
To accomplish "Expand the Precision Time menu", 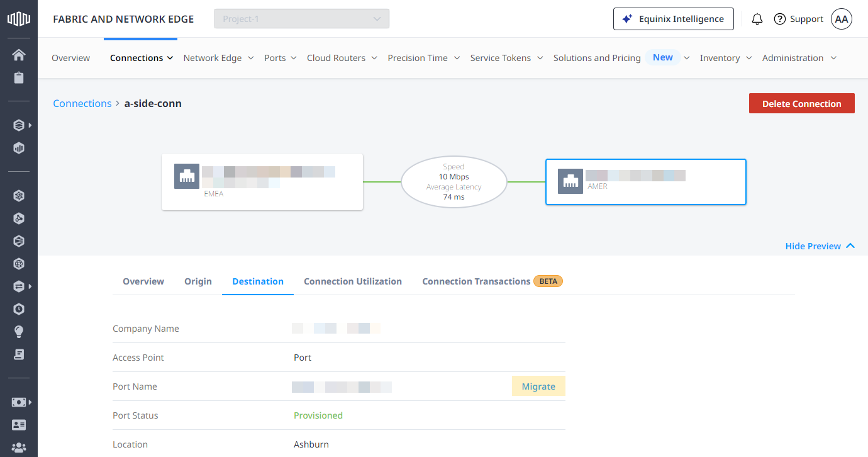I will click(423, 58).
